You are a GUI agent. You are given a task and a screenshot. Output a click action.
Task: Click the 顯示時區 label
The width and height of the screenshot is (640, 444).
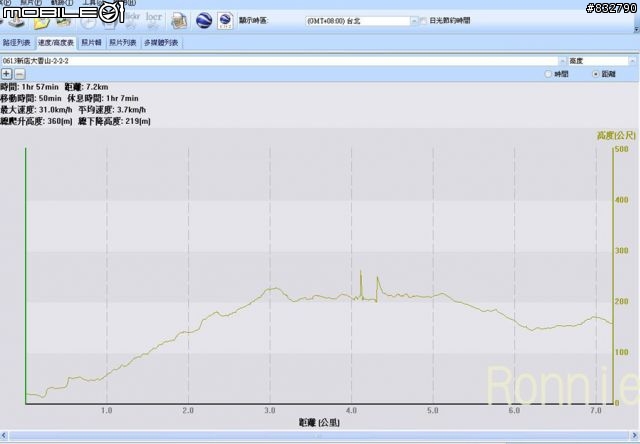pyautogui.click(x=253, y=20)
